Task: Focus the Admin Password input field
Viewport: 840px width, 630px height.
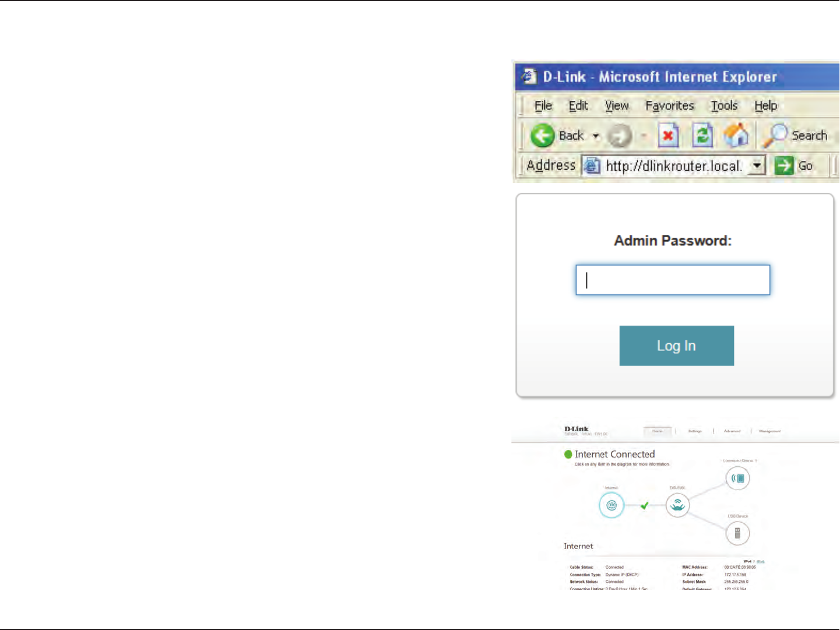Action: (673, 280)
